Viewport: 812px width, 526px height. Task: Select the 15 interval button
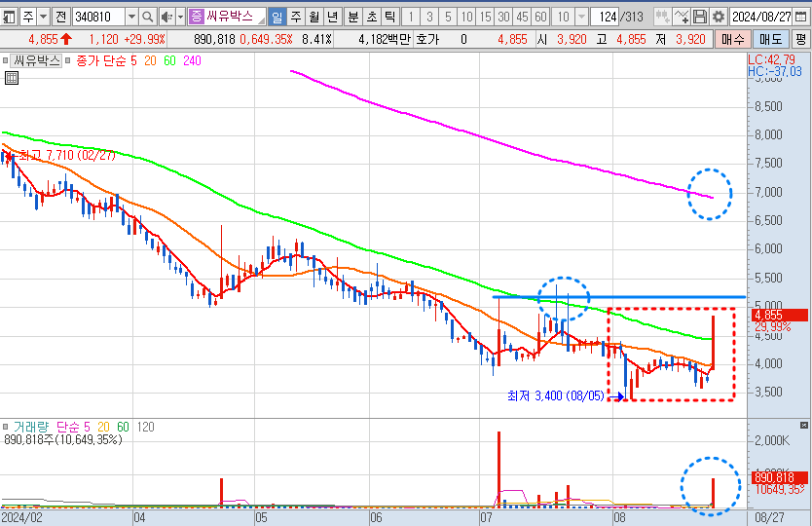[x=485, y=18]
